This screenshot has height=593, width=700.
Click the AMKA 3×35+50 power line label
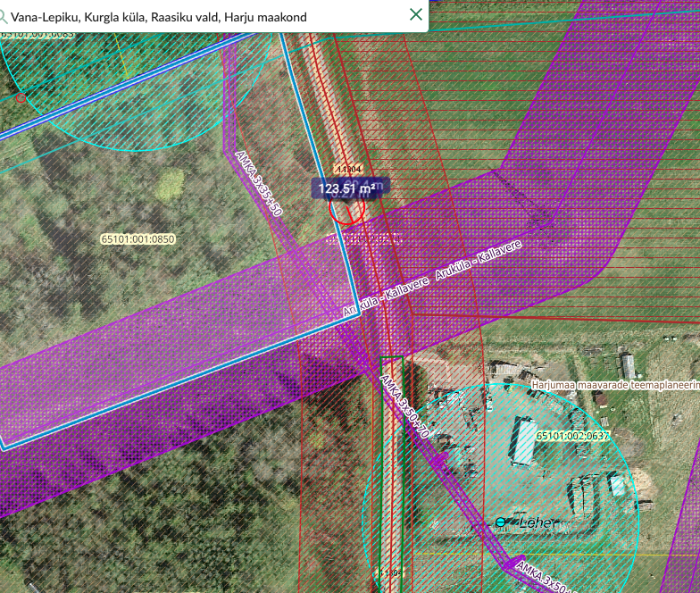pos(258,183)
